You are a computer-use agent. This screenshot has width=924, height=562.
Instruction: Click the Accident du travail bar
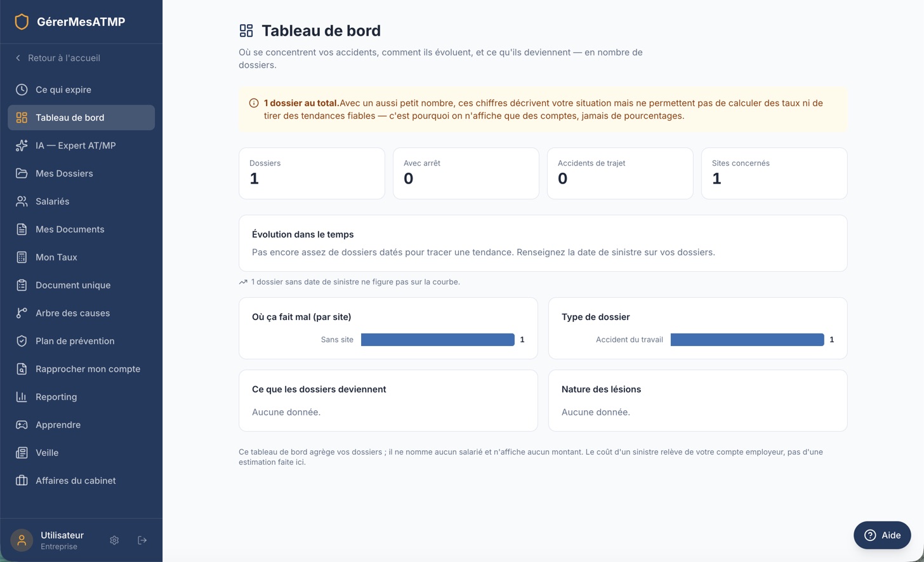click(x=748, y=340)
